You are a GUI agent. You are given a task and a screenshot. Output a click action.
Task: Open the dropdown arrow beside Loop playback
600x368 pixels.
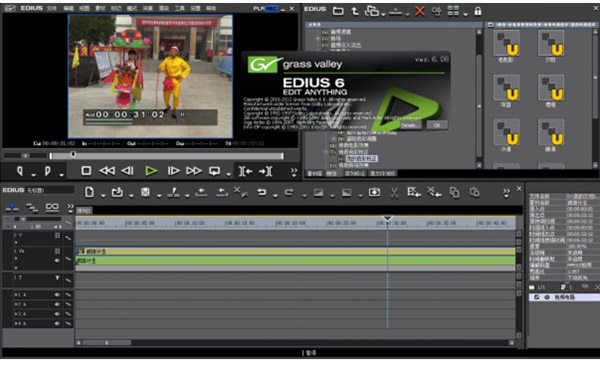(x=228, y=174)
